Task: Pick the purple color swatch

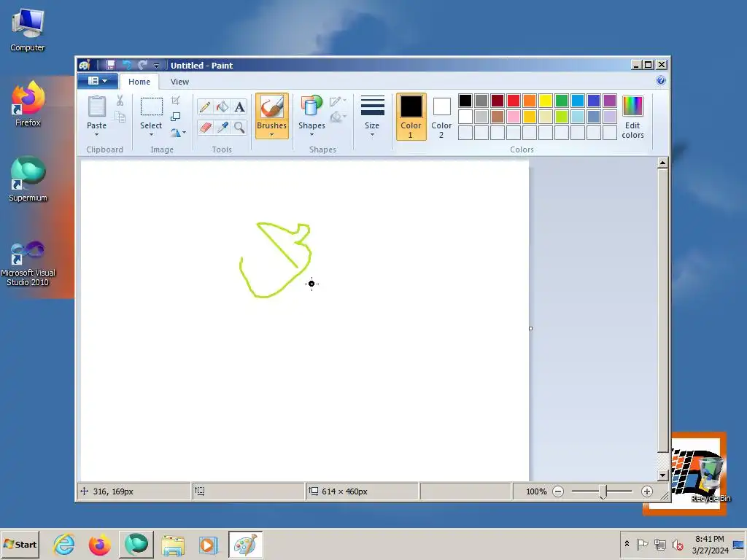Action: click(x=610, y=101)
